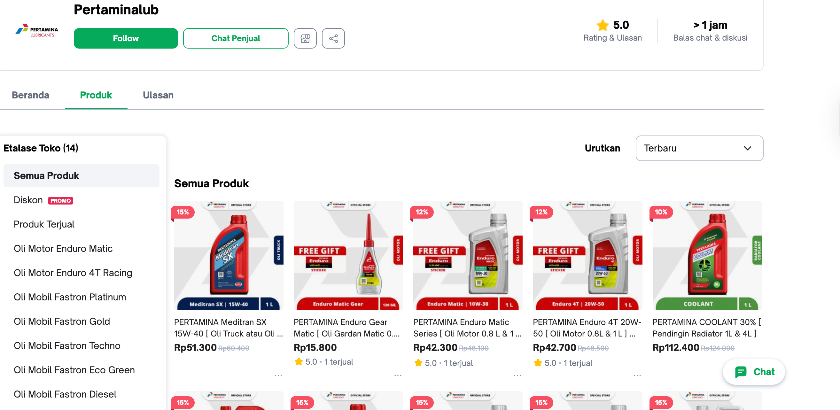This screenshot has height=410, width=840.
Task: Open more options under Meditran SX product
Action: tap(278, 374)
